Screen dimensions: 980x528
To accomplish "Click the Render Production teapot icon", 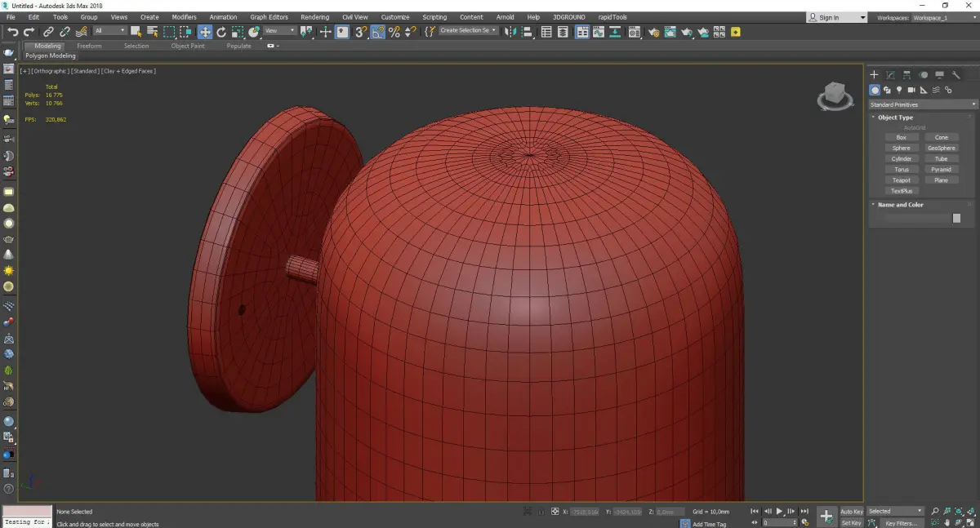I will click(x=687, y=32).
